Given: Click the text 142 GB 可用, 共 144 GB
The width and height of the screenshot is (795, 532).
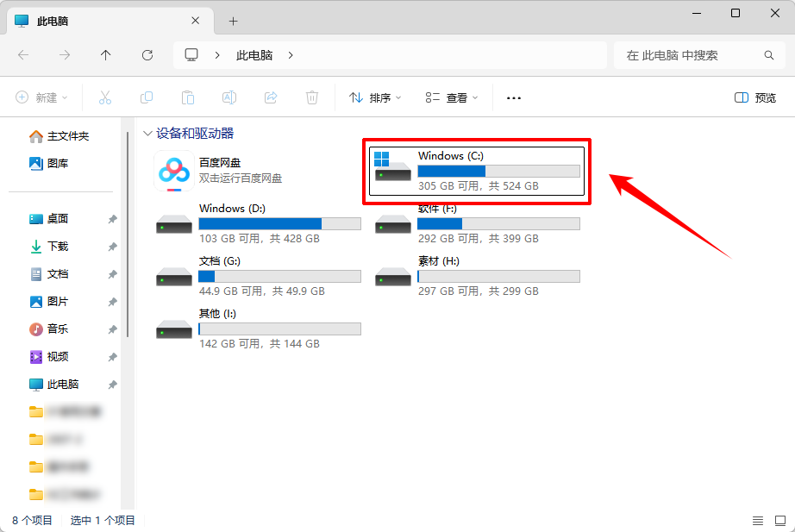Looking at the screenshot, I should point(260,344).
